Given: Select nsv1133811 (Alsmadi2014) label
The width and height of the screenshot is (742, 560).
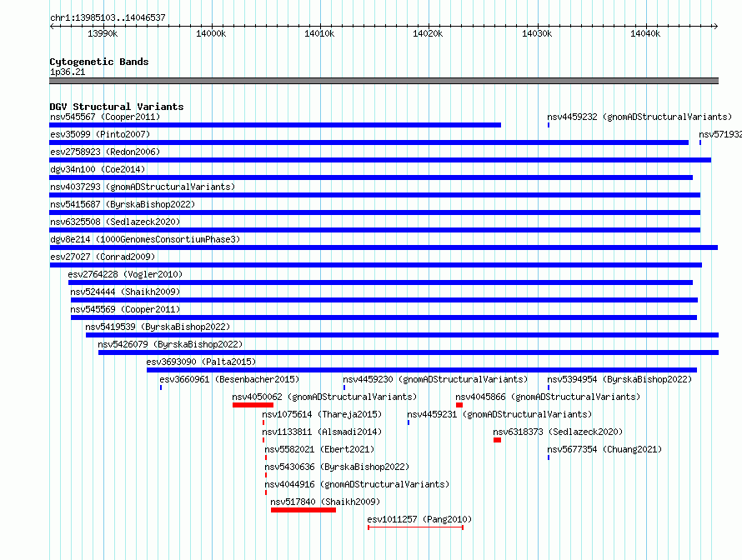Looking at the screenshot, I should click(322, 432).
